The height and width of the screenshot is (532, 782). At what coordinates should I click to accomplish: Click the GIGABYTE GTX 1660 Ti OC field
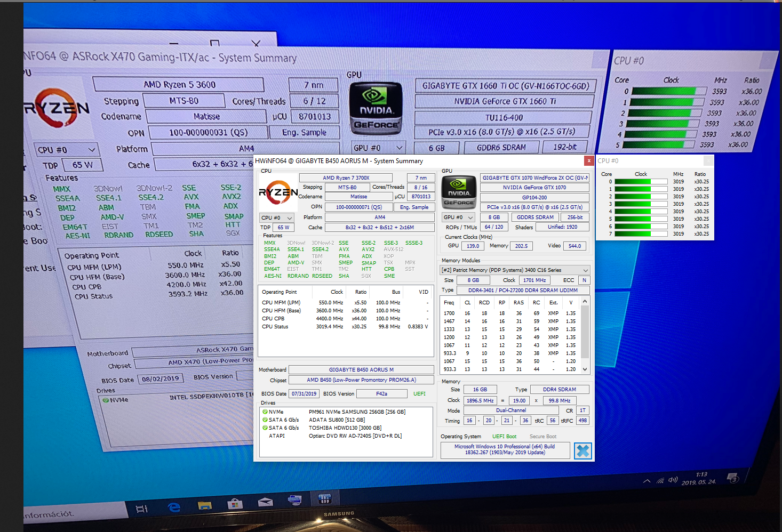pyautogui.click(x=505, y=85)
